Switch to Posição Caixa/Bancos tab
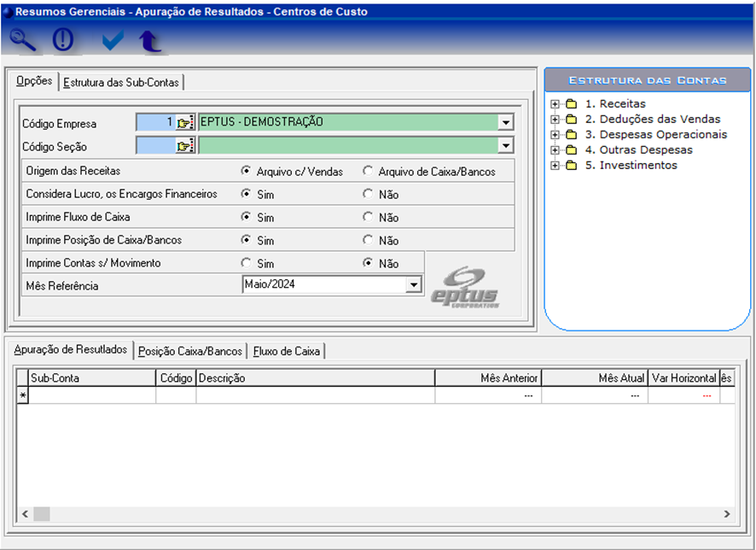 coord(190,351)
